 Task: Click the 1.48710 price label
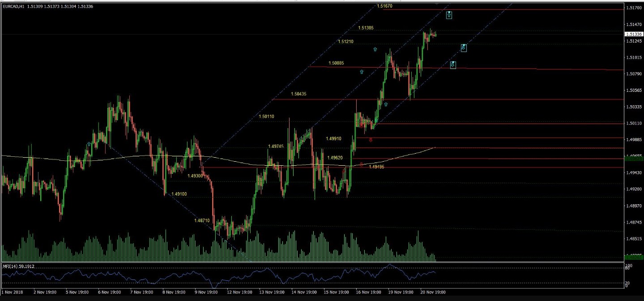pos(202,220)
